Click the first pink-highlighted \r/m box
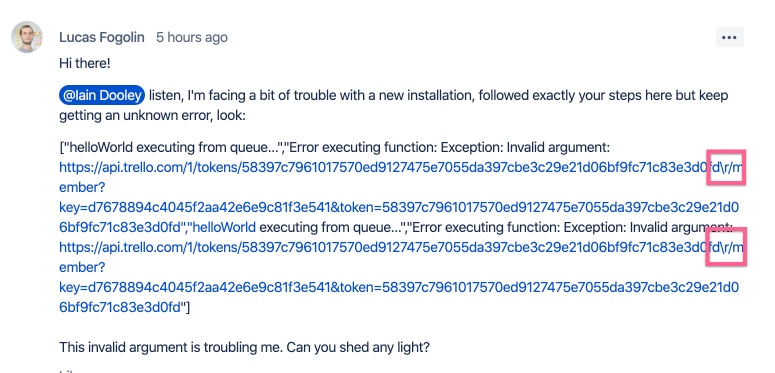 [x=726, y=167]
